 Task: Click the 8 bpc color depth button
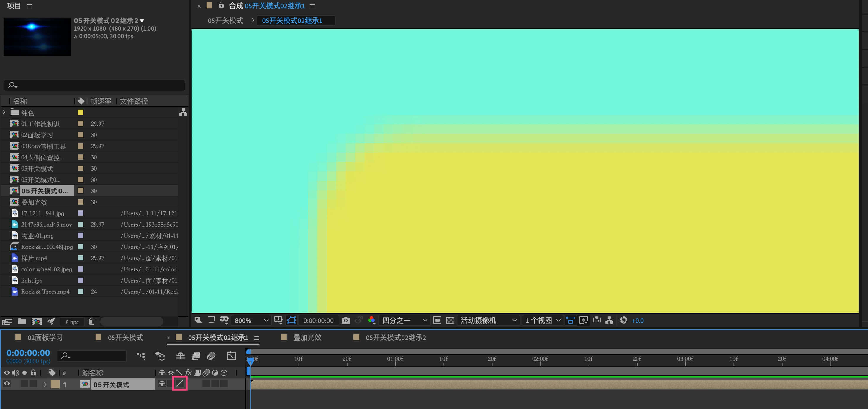tap(72, 322)
